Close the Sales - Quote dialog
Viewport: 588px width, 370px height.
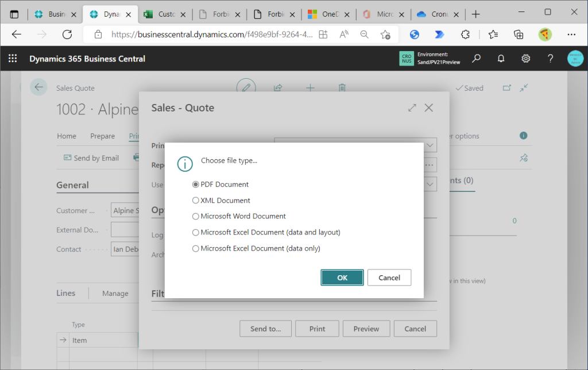click(428, 108)
